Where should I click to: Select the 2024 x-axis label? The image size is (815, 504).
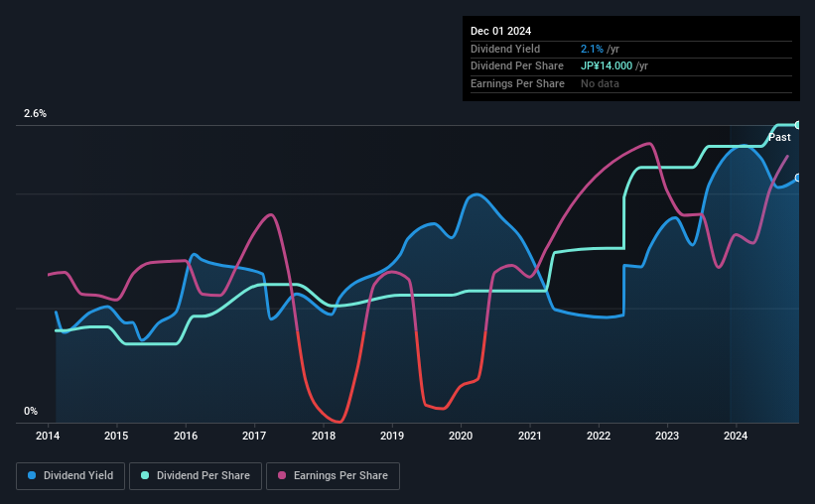coord(736,436)
